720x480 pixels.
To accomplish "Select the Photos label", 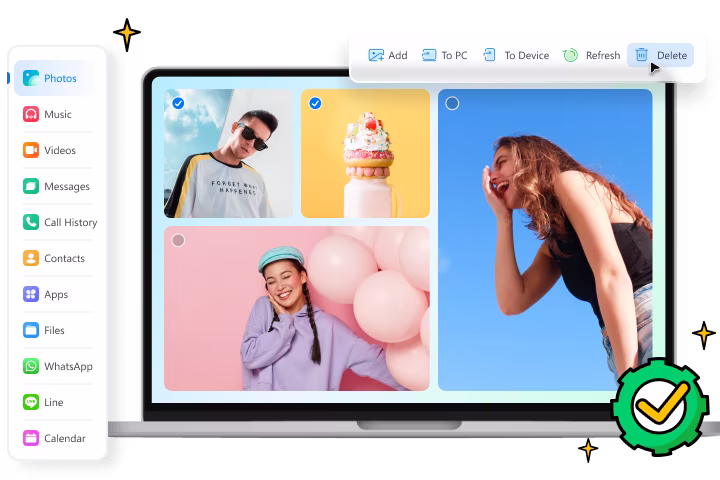I will [x=60, y=78].
